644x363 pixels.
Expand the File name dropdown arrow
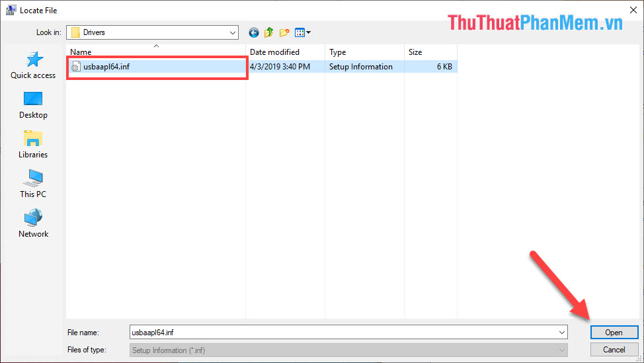coord(562,333)
